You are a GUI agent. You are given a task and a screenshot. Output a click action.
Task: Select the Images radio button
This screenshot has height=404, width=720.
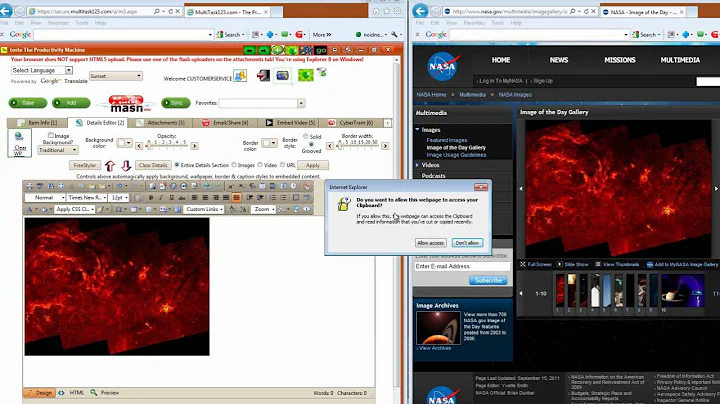[x=234, y=164]
